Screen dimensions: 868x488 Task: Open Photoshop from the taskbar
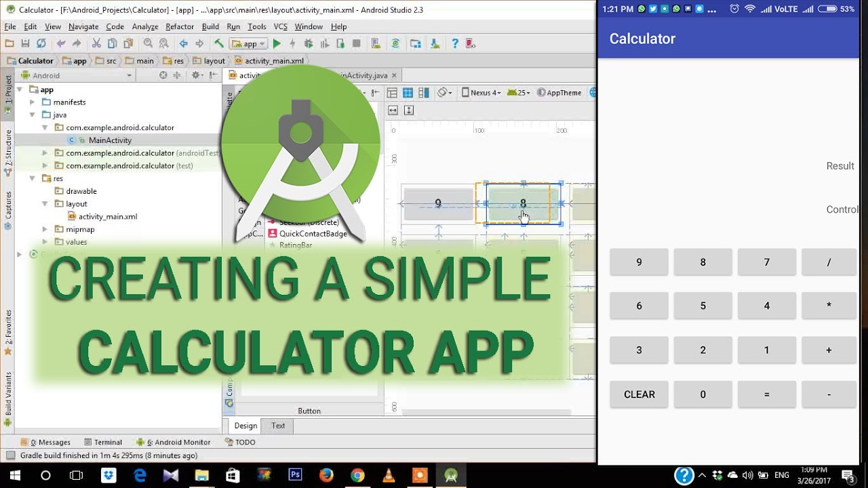click(x=295, y=475)
